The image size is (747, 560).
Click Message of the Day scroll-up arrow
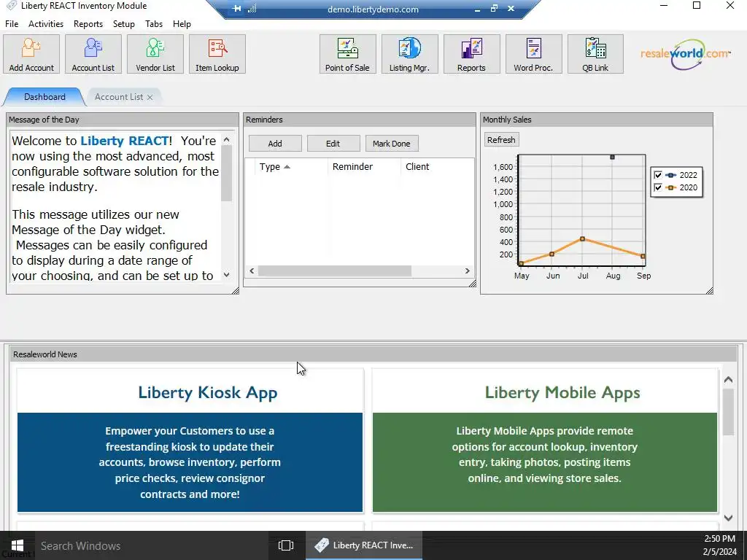[x=226, y=139]
